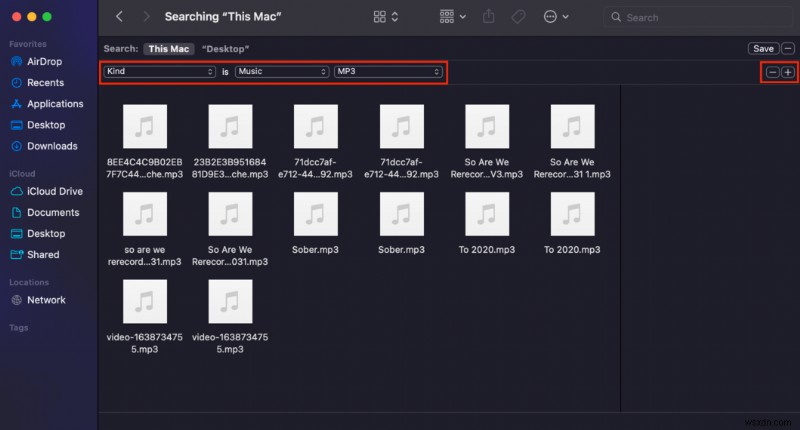Open Downloads in the sidebar
This screenshot has height=430, width=800.
(44, 146)
